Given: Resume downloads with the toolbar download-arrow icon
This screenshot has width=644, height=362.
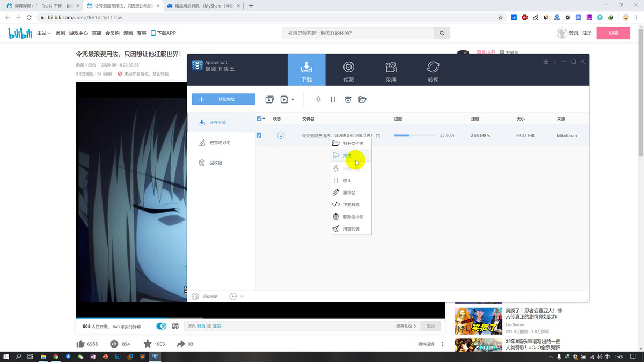Looking at the screenshot, I should coord(318,99).
